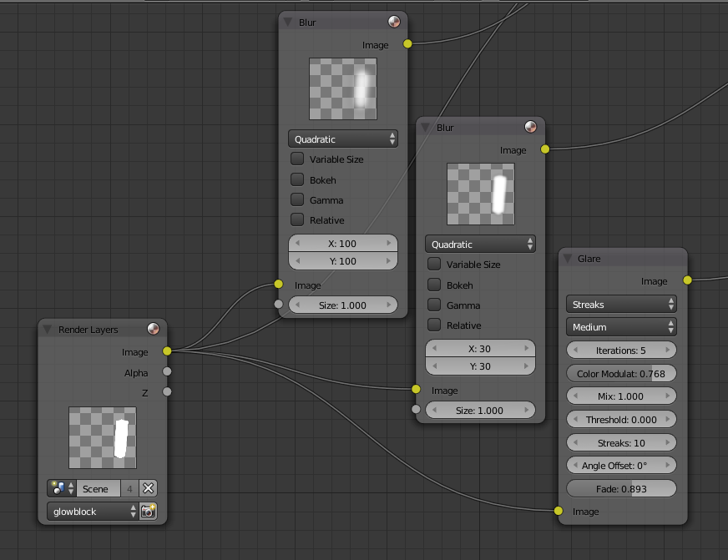
Task: Click Size input socket of the X: 30 Blur node
Action: (x=416, y=409)
